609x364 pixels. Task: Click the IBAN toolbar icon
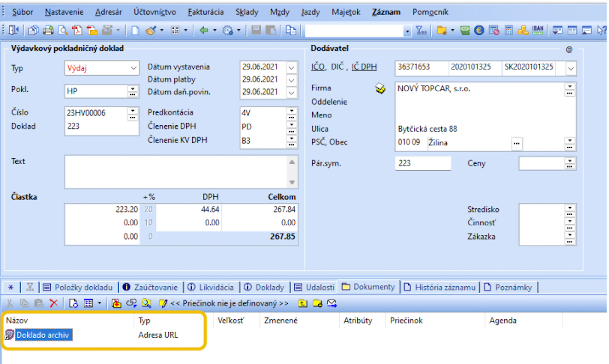coord(538,30)
